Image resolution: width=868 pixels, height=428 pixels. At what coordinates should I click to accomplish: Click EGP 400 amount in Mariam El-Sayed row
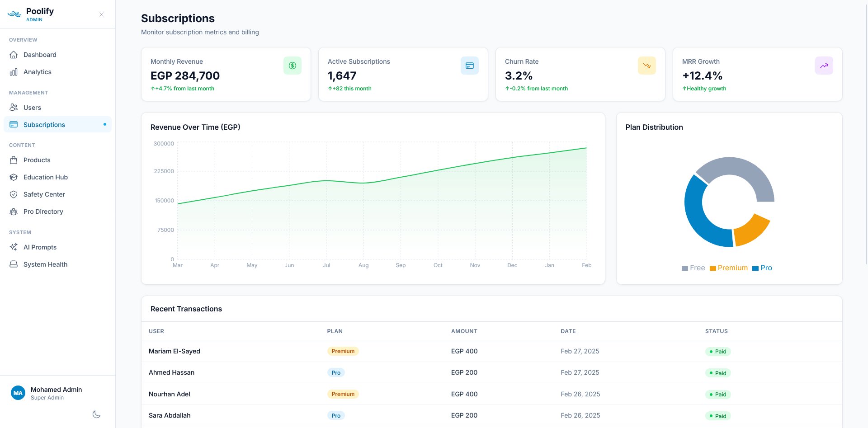(x=464, y=351)
